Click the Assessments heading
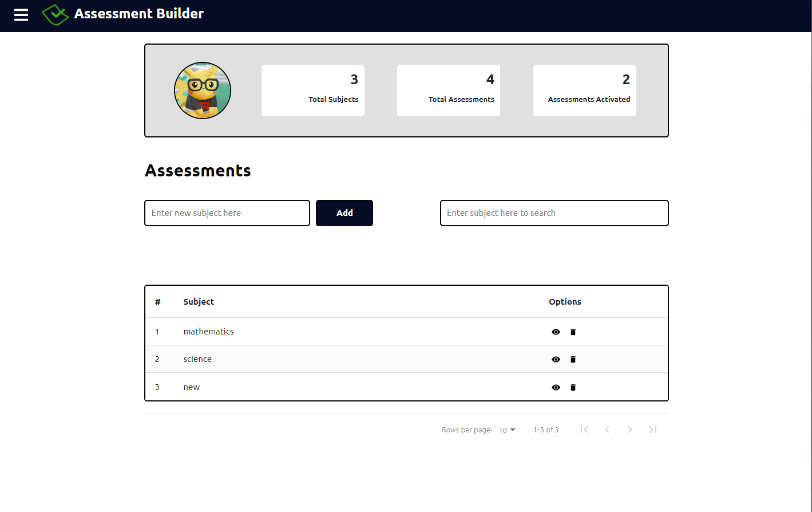 pyautogui.click(x=198, y=171)
